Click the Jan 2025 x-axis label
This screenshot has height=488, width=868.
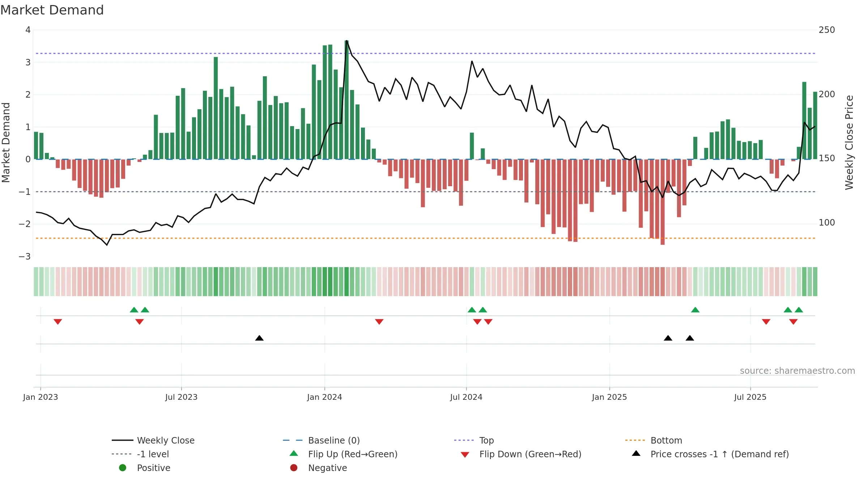609,397
